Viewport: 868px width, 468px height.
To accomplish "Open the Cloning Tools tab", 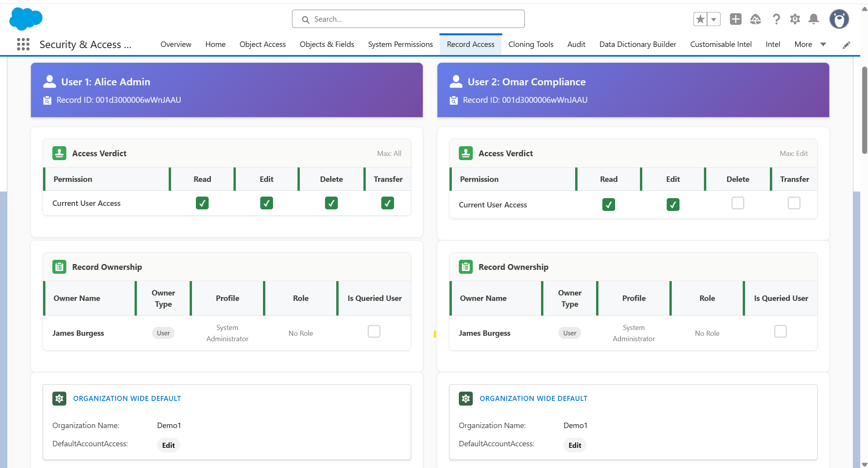I will (x=531, y=44).
